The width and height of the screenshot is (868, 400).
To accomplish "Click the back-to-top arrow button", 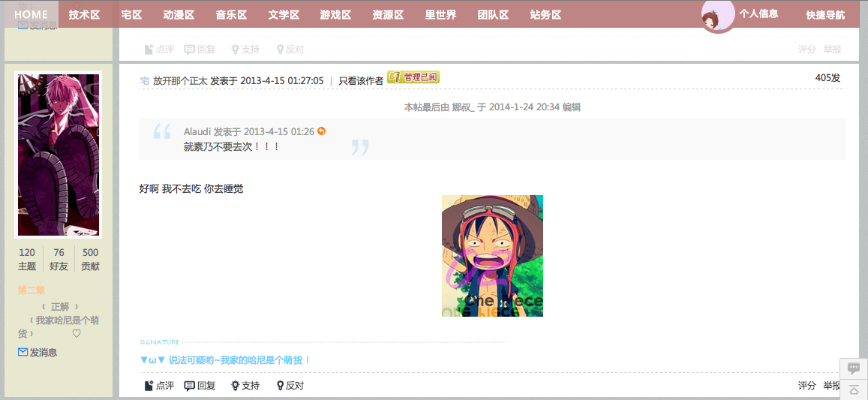I will coord(854,389).
